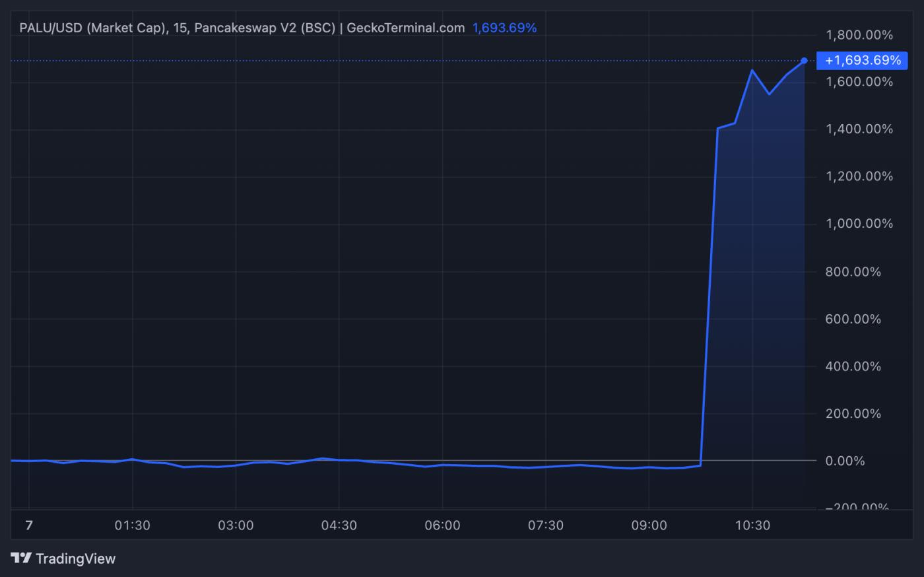The height and width of the screenshot is (577, 924).
Task: Click the date label 7 on time axis
Action: [x=29, y=526]
